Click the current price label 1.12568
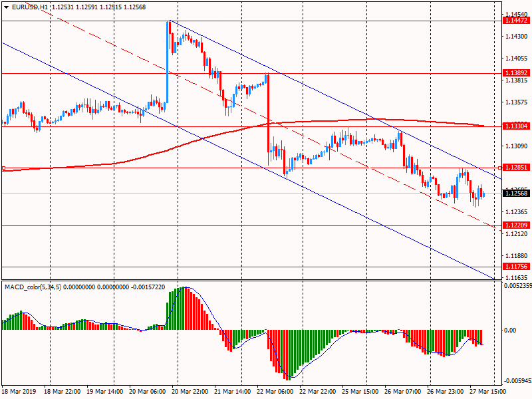Viewport: 532px width, 399px height. [x=517, y=194]
